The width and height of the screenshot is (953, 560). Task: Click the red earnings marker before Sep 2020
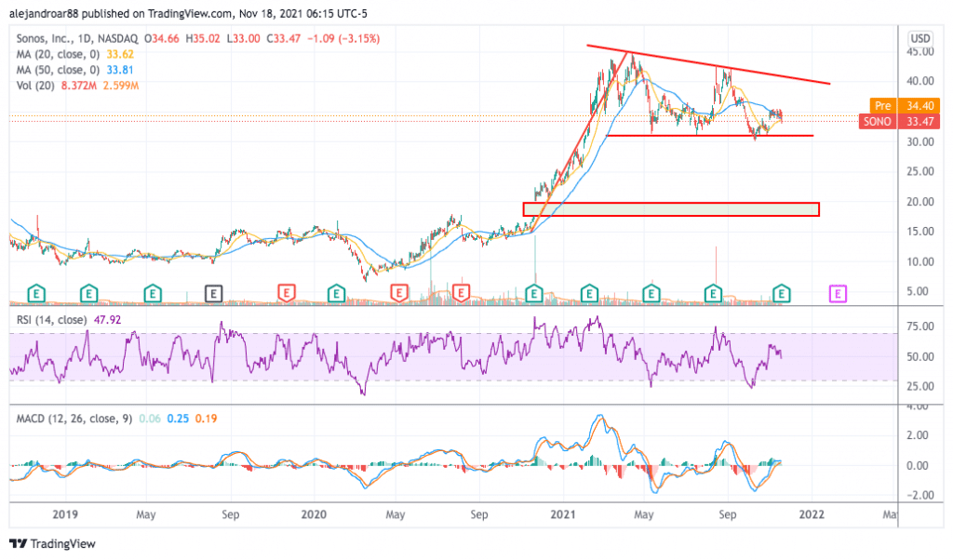[x=462, y=294]
